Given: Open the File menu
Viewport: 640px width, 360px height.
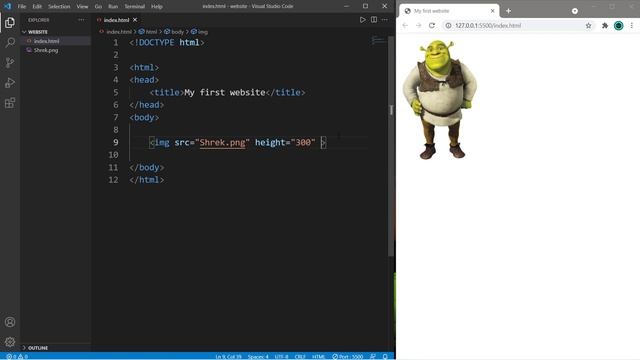Looking at the screenshot, I should pyautogui.click(x=22, y=7).
